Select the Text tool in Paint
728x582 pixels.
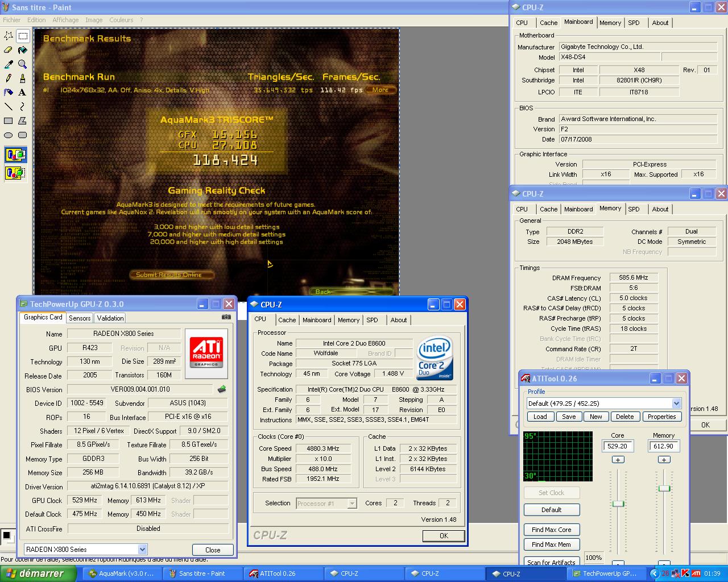point(23,93)
